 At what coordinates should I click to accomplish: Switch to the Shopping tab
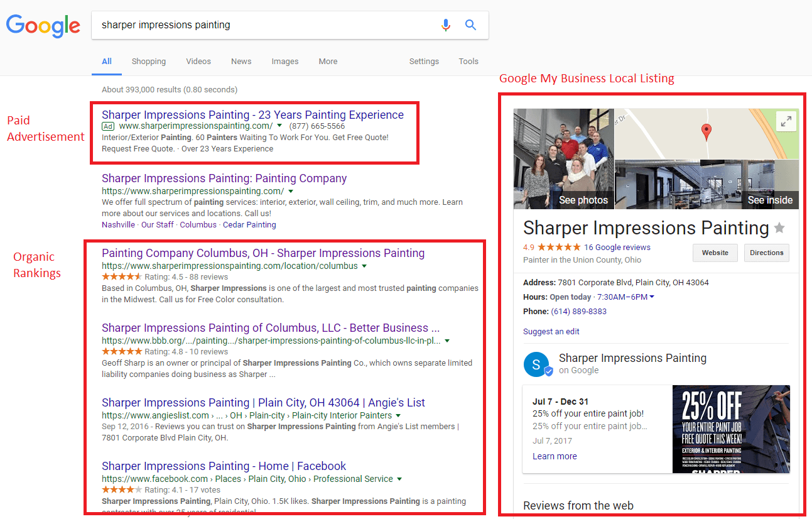[148, 61]
